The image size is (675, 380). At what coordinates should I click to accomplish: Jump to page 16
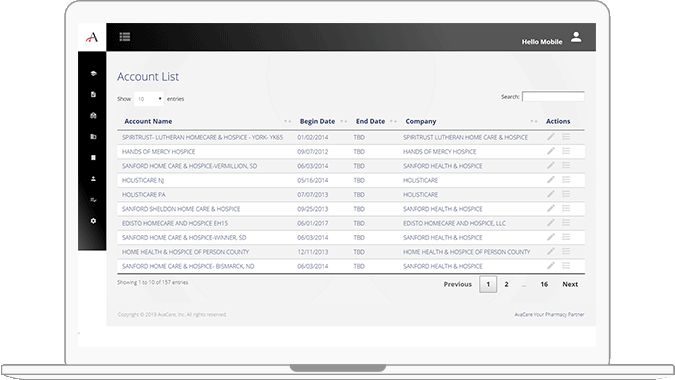click(544, 284)
